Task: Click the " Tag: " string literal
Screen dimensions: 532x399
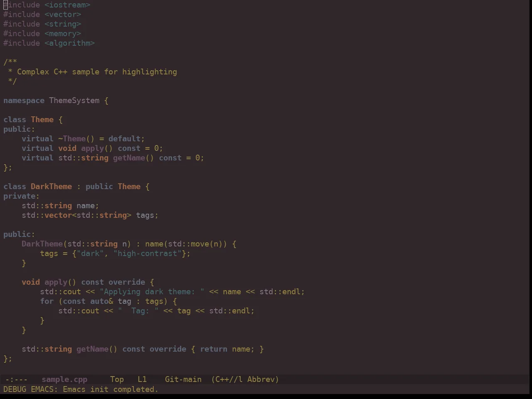Action: tap(138, 311)
